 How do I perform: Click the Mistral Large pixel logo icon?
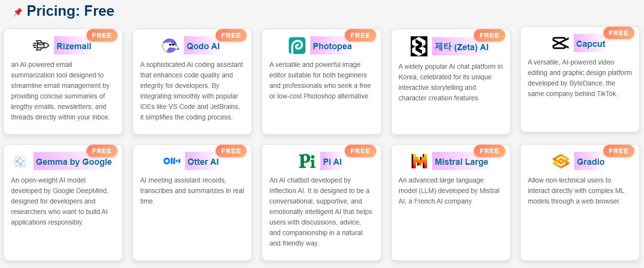tap(419, 161)
